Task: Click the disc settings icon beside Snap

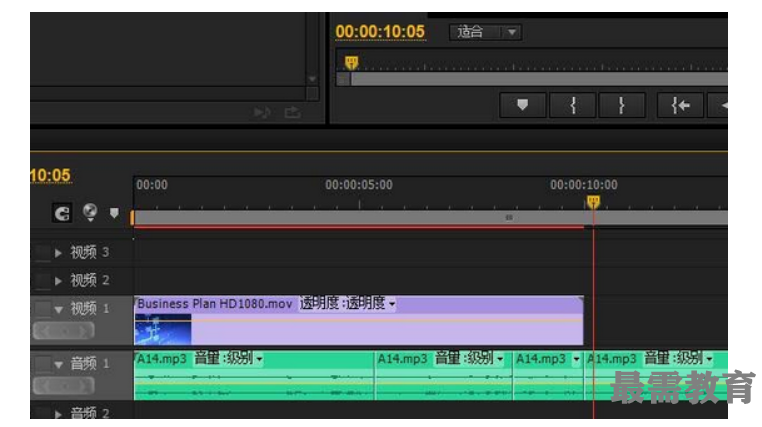Action: coord(90,212)
